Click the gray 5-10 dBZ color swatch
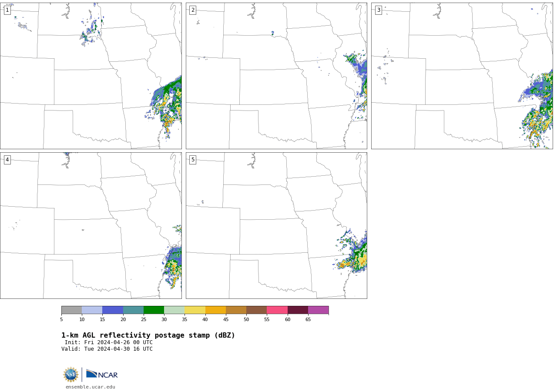 (x=71, y=310)
